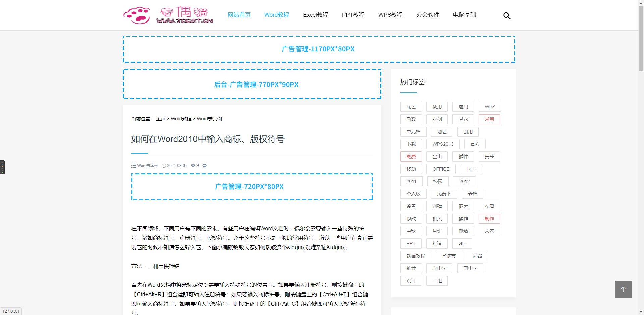Open 网站首页 in the navigation
Image resolution: width=644 pixels, height=315 pixels.
pos(239,15)
